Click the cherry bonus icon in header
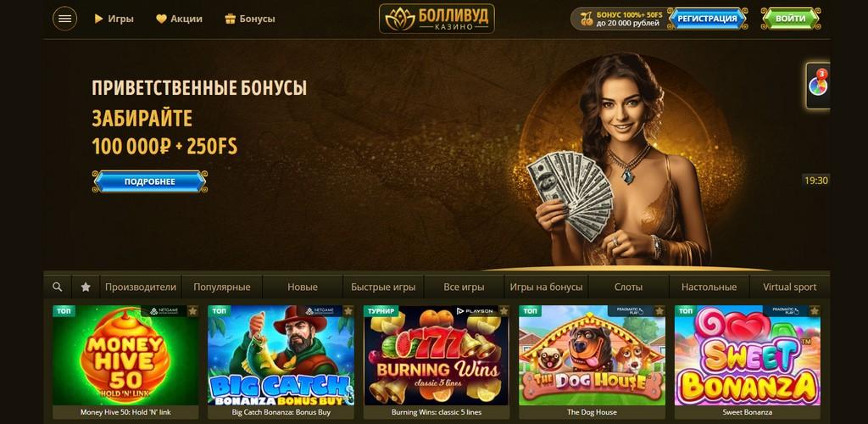 (x=587, y=19)
